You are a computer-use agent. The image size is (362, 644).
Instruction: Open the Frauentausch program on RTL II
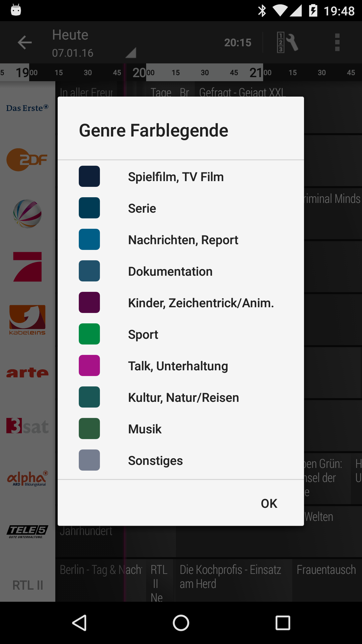click(x=326, y=570)
